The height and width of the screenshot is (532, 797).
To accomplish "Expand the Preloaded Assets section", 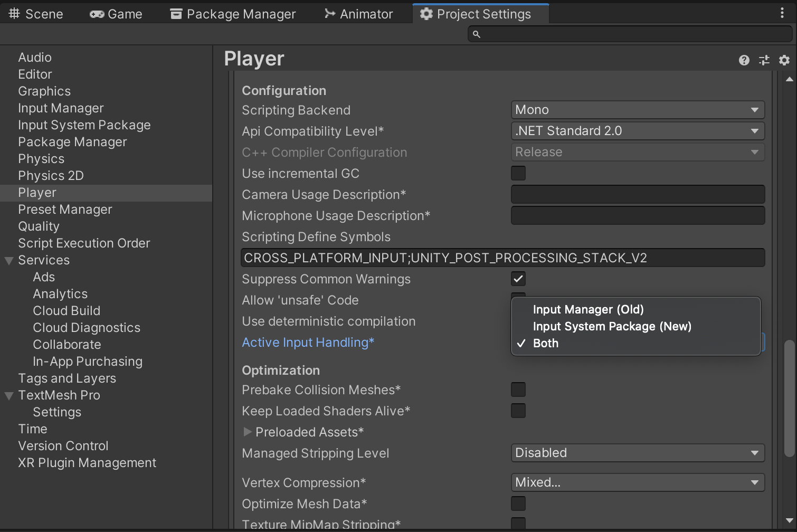I will [248, 432].
